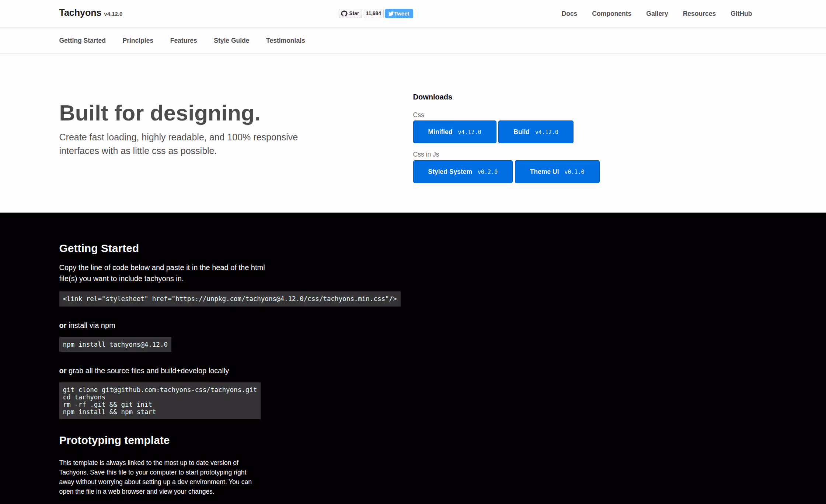The image size is (826, 504).
Task: Open the Components page
Action: pyautogui.click(x=611, y=14)
